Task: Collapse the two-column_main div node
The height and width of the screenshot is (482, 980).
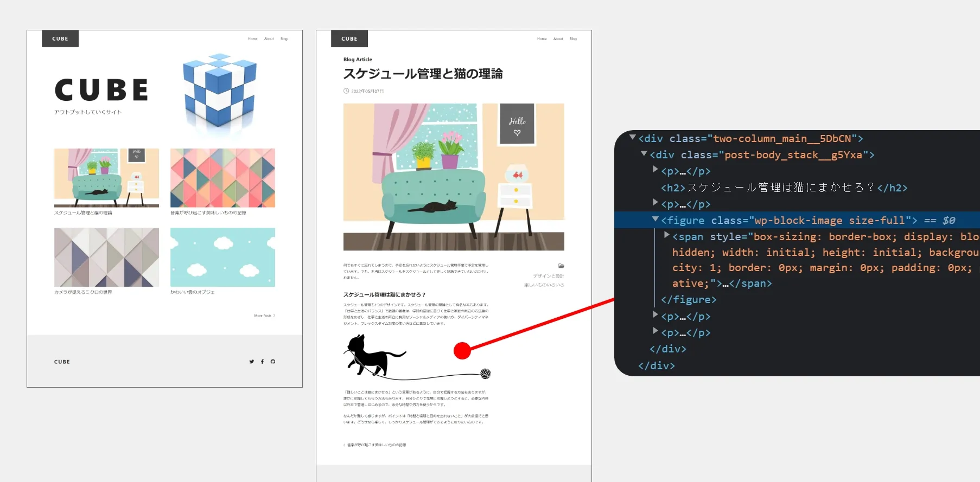Action: tap(632, 138)
